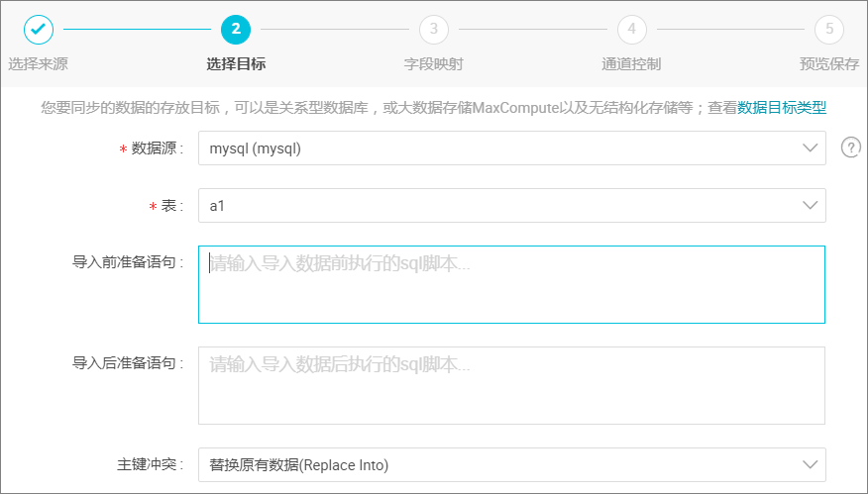Click the help question mark icon

[851, 148]
